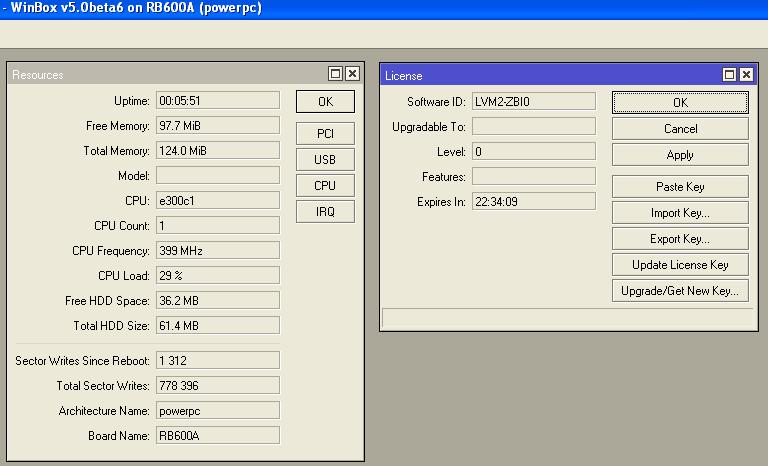768x466 pixels.
Task: Click Total Sector Writes field 778 396
Action: 218,386
